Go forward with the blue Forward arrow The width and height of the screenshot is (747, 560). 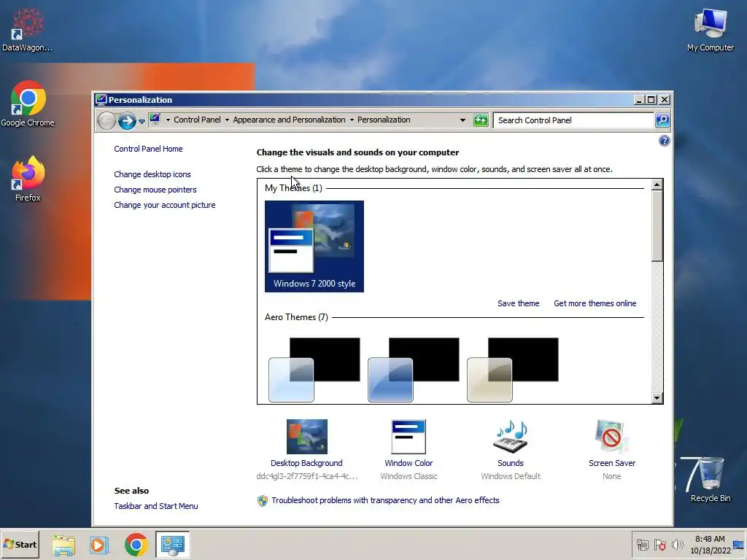click(127, 121)
